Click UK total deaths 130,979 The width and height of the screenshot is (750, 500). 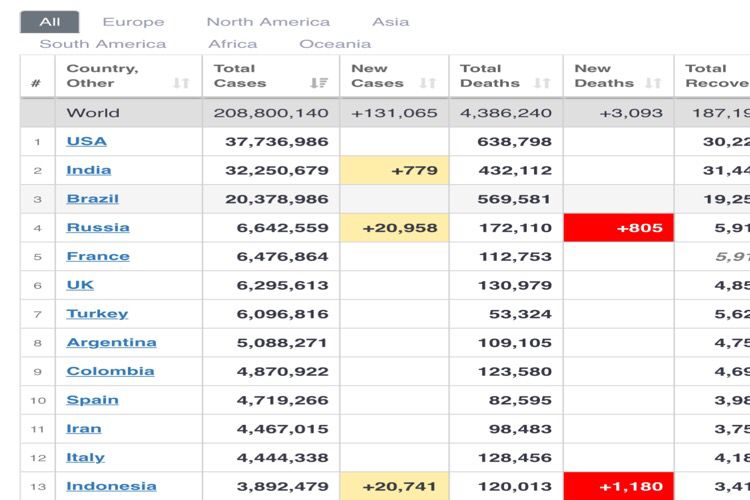coord(515,285)
